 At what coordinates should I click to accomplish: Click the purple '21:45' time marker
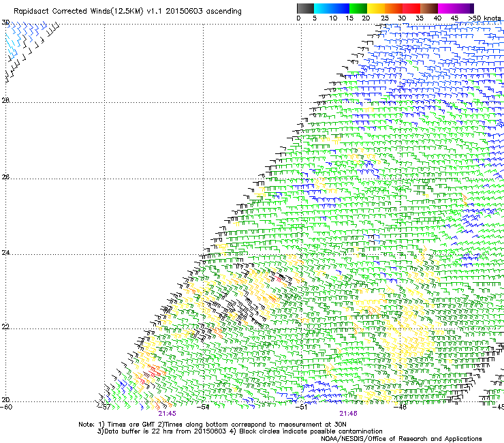point(167,414)
